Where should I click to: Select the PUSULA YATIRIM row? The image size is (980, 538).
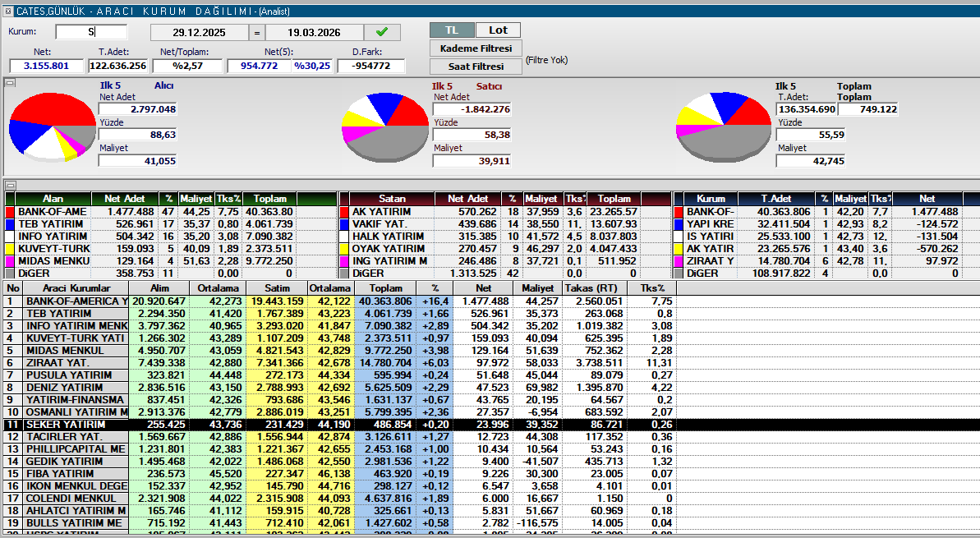click(340, 375)
